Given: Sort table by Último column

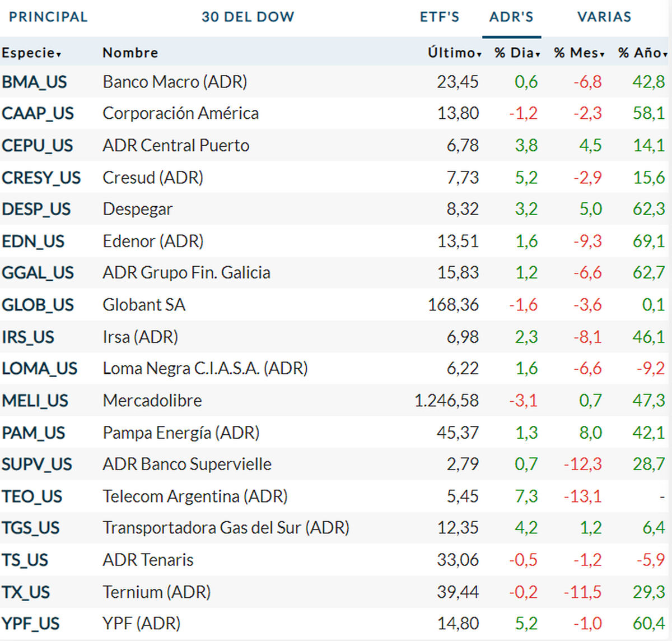Looking at the screenshot, I should point(454,53).
